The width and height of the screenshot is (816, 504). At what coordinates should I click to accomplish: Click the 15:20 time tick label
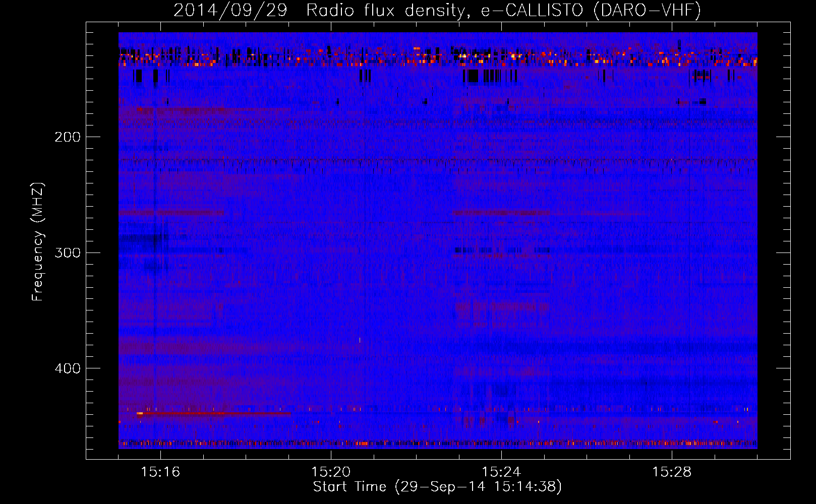pos(331,472)
